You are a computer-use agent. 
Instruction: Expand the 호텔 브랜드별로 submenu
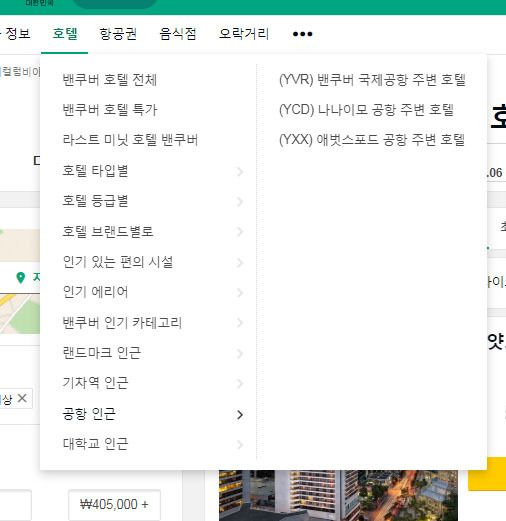click(x=152, y=231)
